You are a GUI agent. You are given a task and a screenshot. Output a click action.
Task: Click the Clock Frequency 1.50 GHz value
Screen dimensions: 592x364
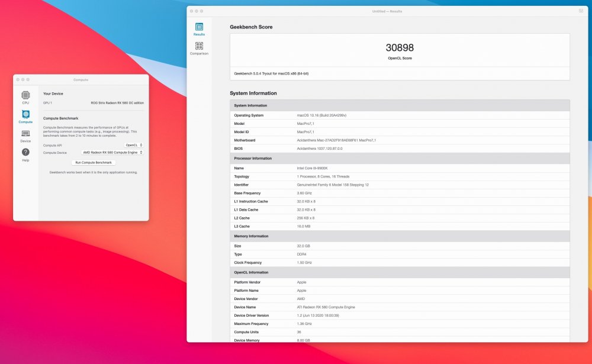[x=304, y=262]
